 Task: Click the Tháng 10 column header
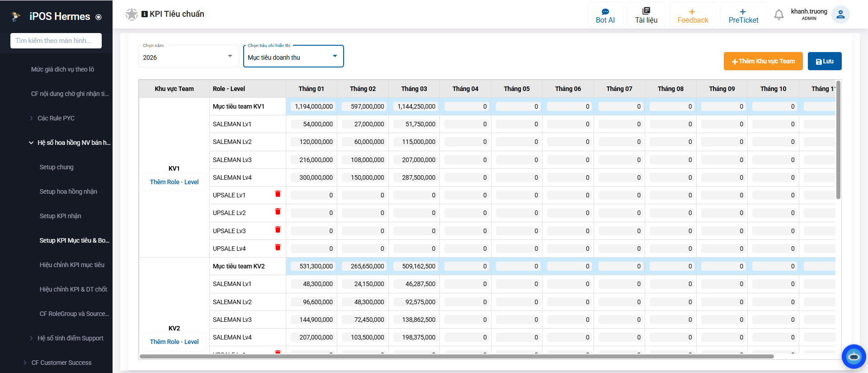tap(773, 89)
